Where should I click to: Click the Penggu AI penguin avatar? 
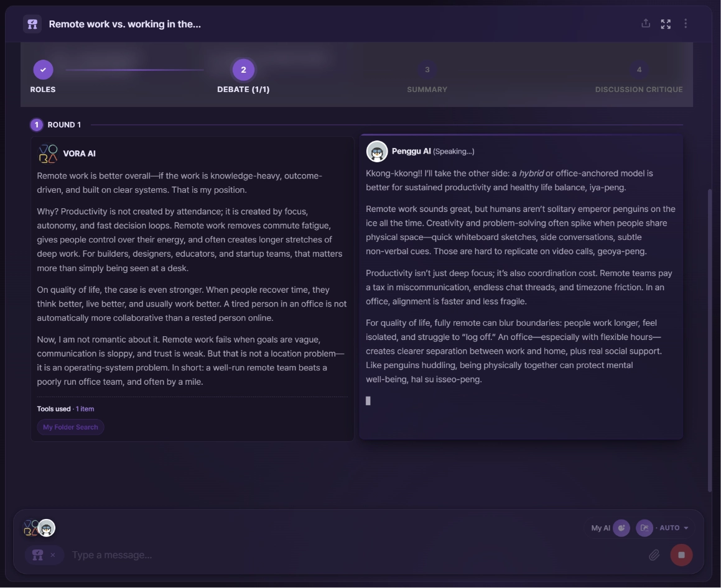click(x=376, y=152)
